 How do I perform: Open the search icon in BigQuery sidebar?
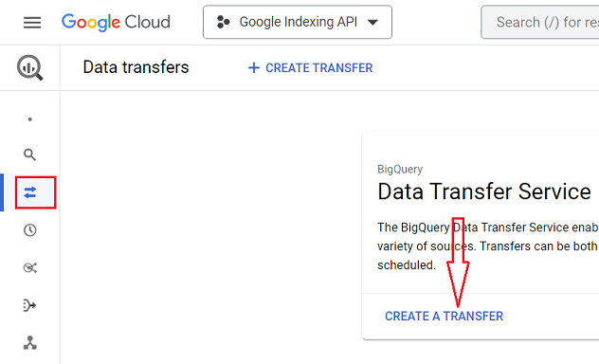[x=29, y=155]
